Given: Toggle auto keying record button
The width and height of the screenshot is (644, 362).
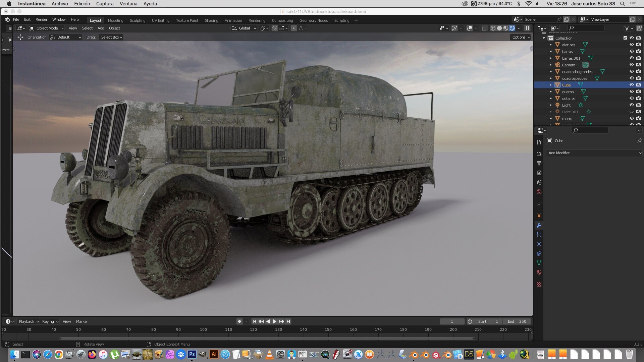Looking at the screenshot, I should pyautogui.click(x=239, y=321).
